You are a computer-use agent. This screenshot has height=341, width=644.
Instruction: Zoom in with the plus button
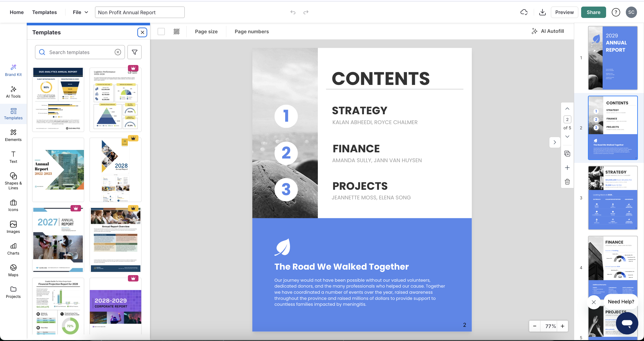coord(563,326)
